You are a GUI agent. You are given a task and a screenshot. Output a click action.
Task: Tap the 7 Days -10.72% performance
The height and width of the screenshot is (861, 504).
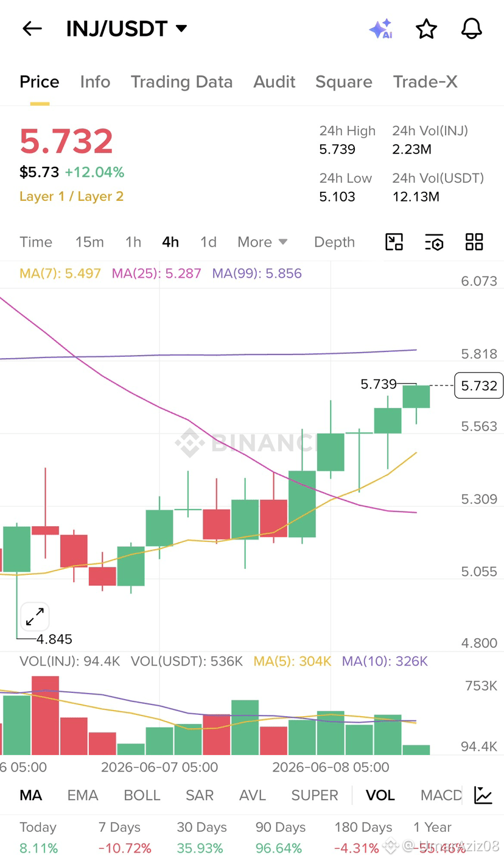coord(124,837)
